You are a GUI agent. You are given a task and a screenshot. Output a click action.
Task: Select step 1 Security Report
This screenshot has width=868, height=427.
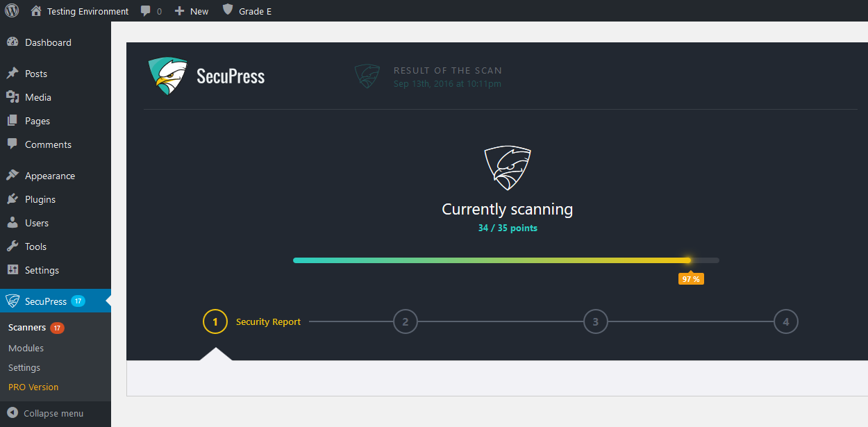(215, 321)
